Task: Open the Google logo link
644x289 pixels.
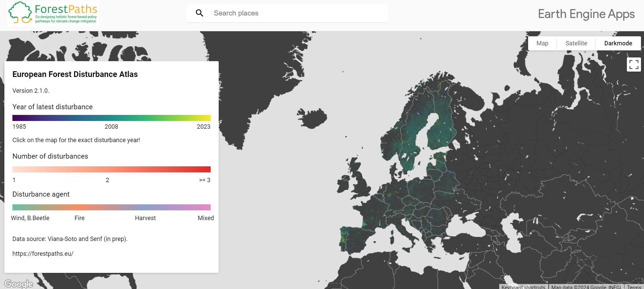Action: tap(19, 284)
